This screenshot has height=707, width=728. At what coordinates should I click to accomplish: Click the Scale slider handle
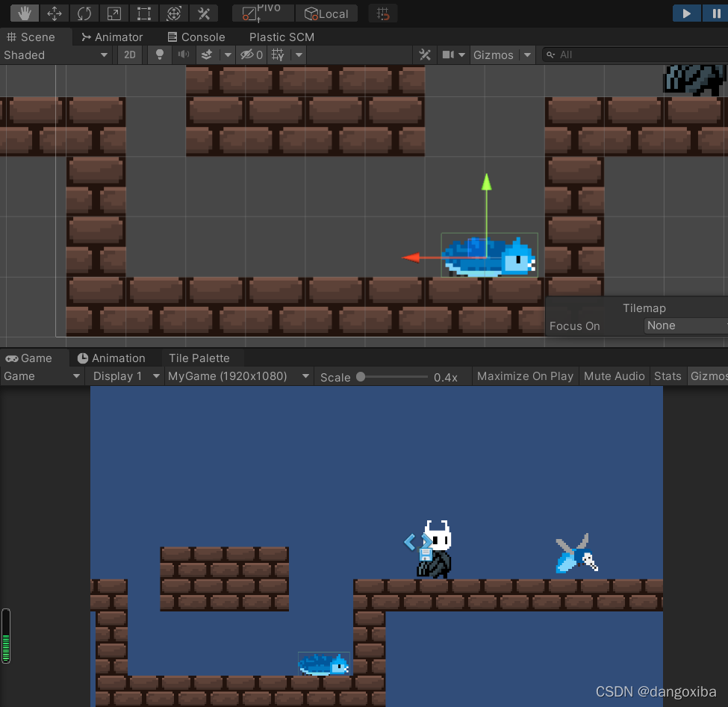[x=361, y=377]
